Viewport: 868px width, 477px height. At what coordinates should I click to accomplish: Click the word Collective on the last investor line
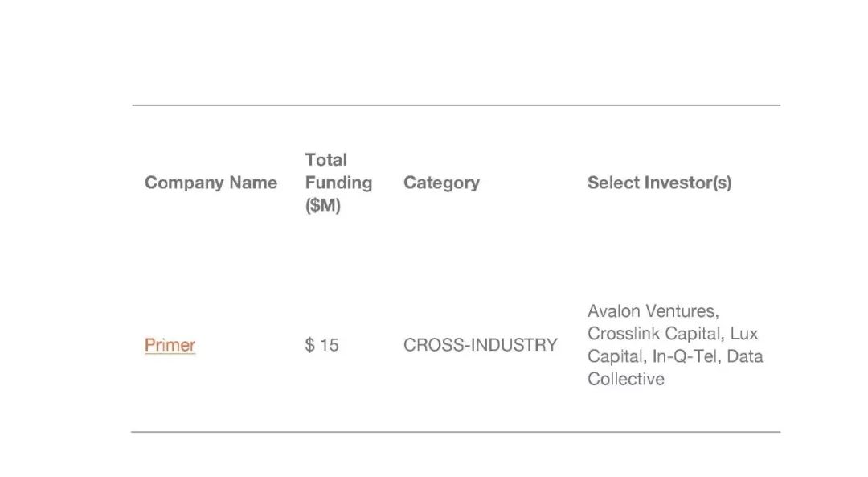point(626,379)
